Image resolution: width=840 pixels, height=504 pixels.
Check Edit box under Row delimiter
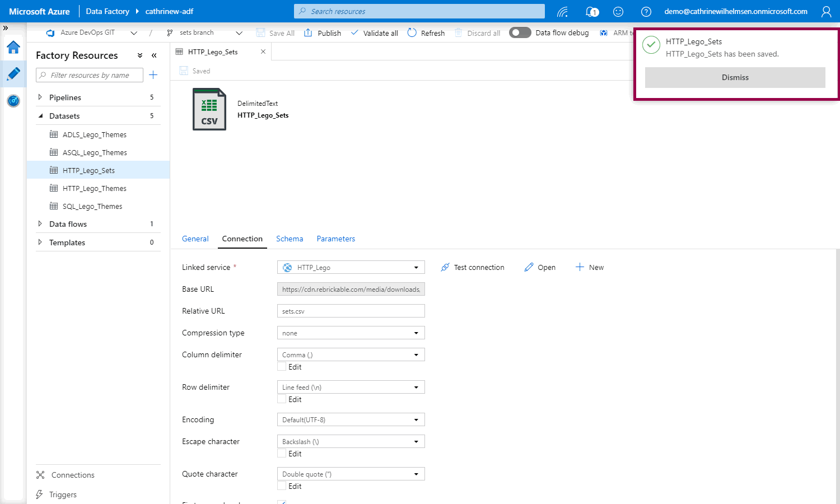(282, 399)
